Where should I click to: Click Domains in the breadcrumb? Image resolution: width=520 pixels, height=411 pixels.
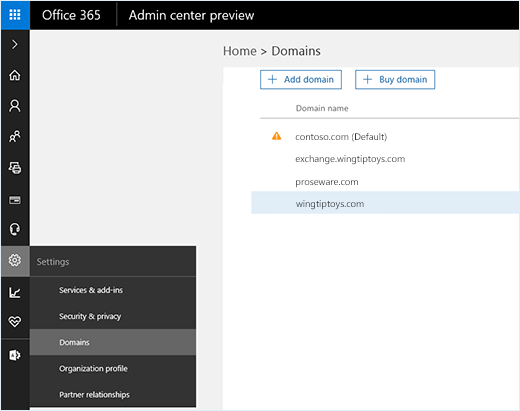pos(296,51)
